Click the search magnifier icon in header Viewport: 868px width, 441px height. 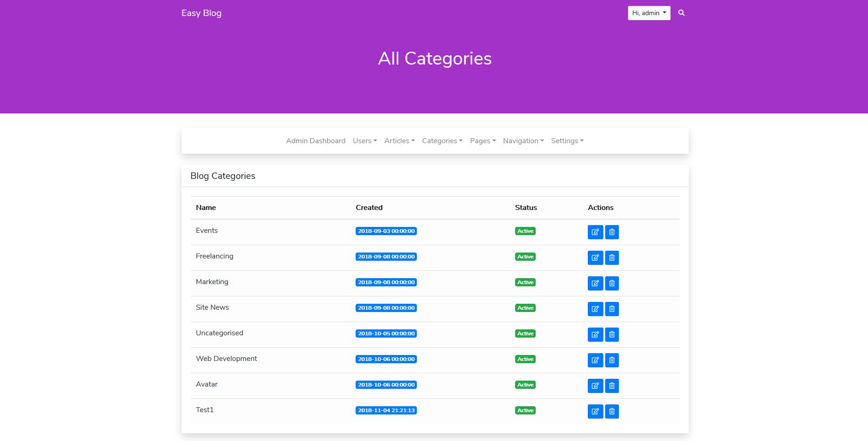click(681, 13)
